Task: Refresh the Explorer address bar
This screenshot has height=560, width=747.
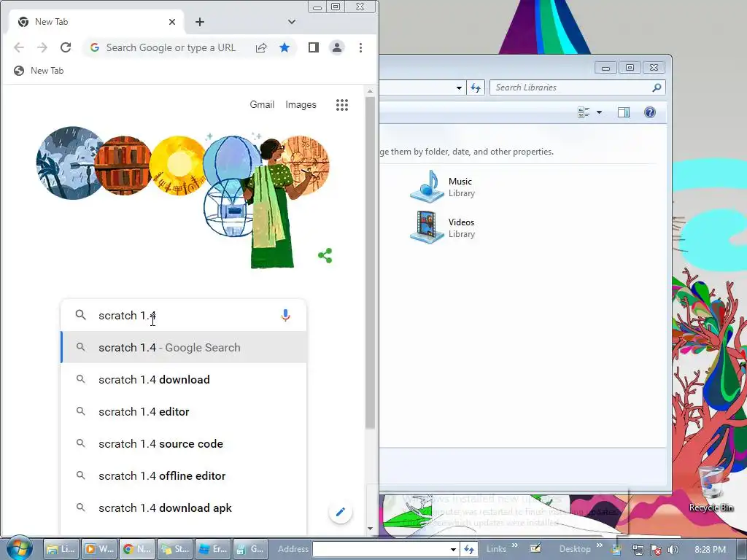Action: click(x=476, y=87)
